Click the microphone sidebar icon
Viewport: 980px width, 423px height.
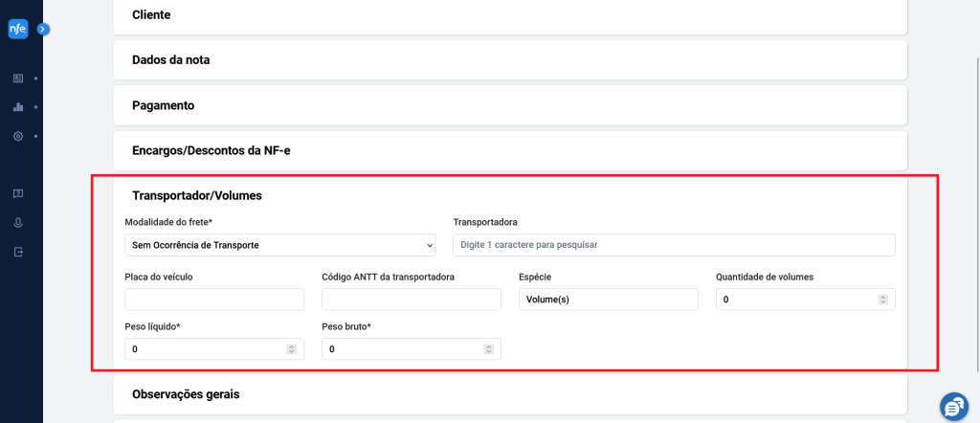pyautogui.click(x=18, y=223)
